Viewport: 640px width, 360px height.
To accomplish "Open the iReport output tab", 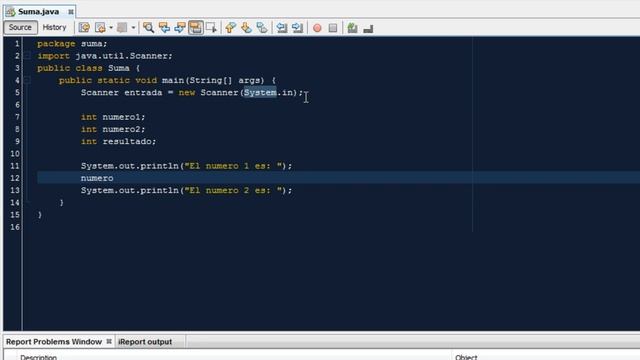I will tap(145, 342).
